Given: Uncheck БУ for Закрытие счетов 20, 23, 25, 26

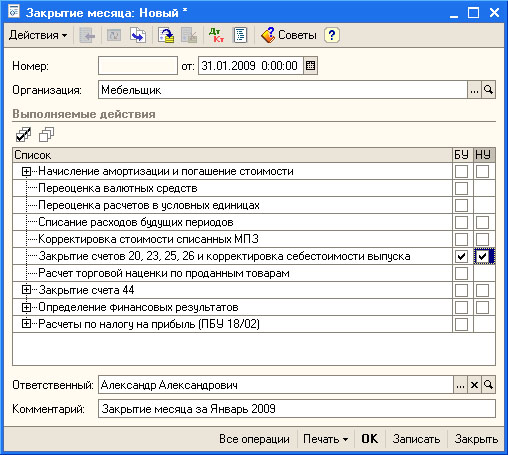Looking at the screenshot, I should 461,256.
